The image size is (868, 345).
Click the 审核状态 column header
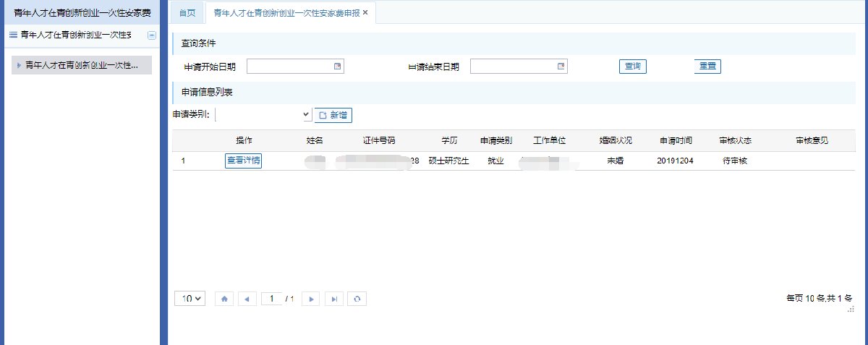click(x=735, y=140)
